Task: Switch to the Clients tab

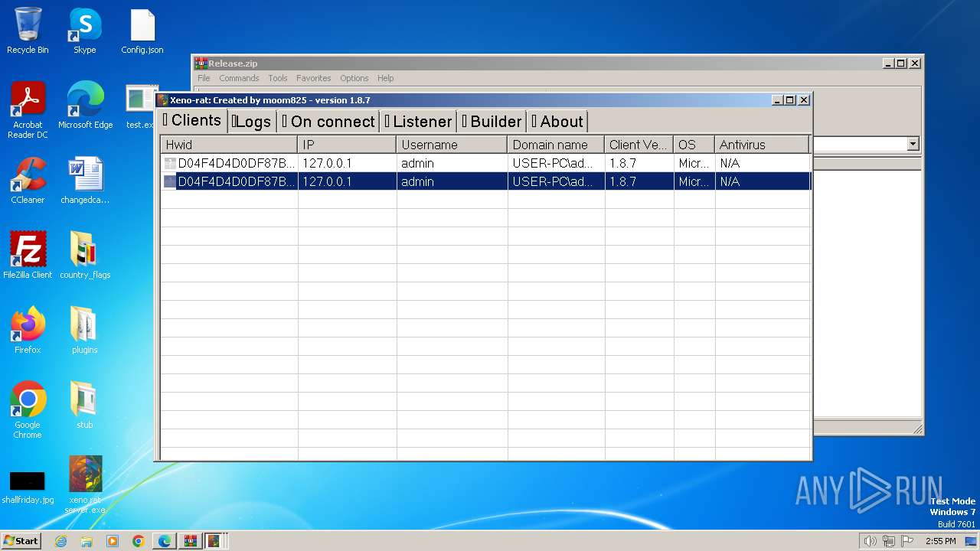Action: (x=192, y=120)
